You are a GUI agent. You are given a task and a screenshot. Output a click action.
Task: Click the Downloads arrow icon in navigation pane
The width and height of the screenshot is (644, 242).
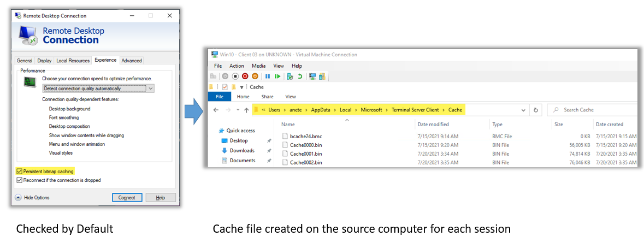coord(224,150)
